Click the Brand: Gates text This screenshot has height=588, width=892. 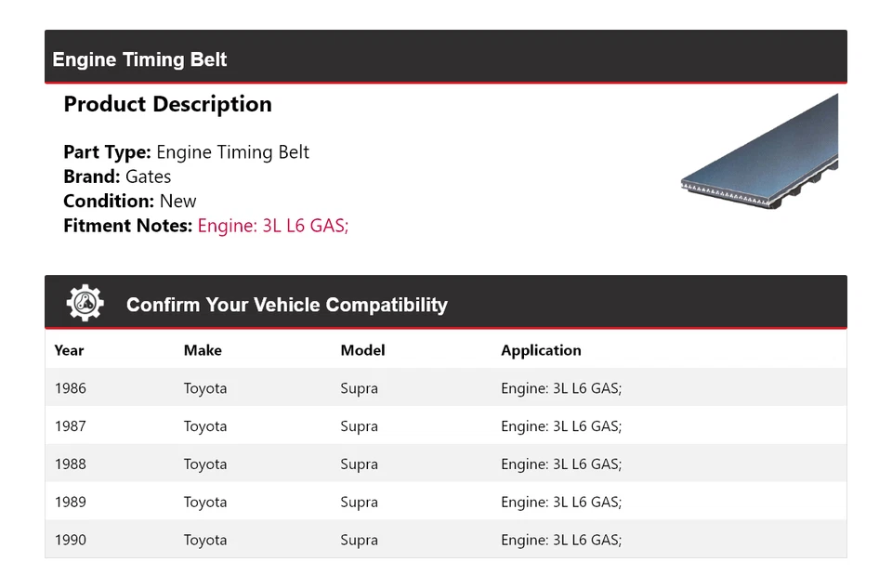click(x=117, y=176)
